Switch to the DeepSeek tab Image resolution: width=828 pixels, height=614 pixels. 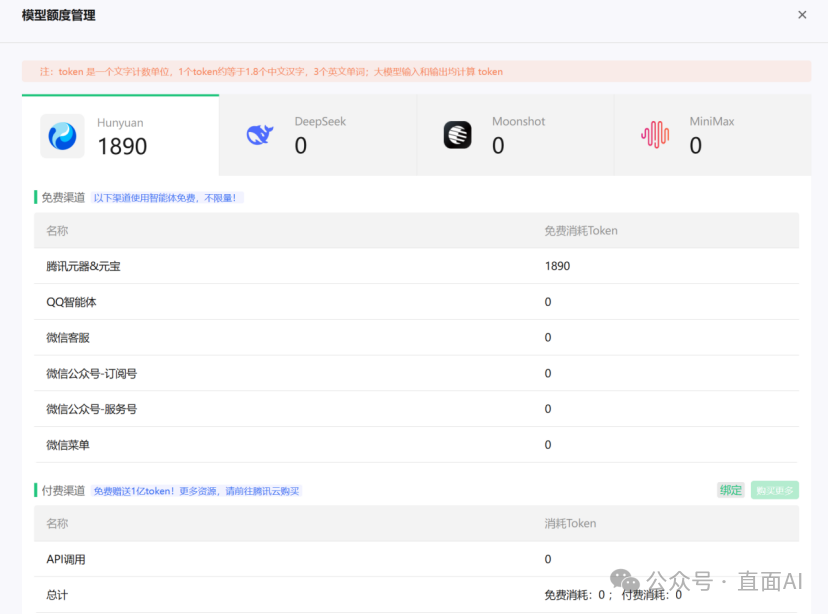[318, 135]
